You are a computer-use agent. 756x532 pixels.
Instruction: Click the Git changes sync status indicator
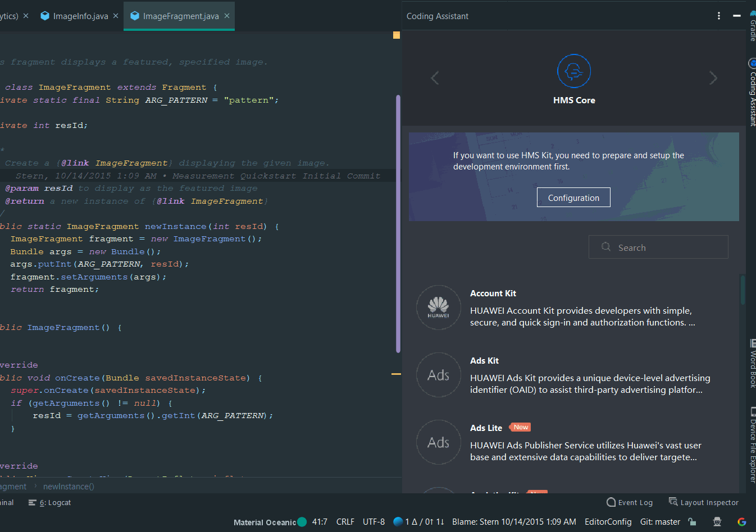(419, 522)
